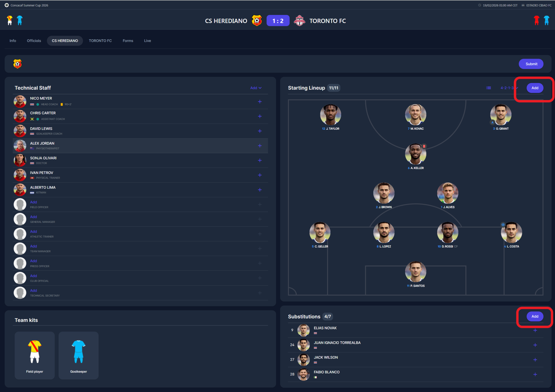Click plus icon next to Nico Meyer

pos(260,102)
